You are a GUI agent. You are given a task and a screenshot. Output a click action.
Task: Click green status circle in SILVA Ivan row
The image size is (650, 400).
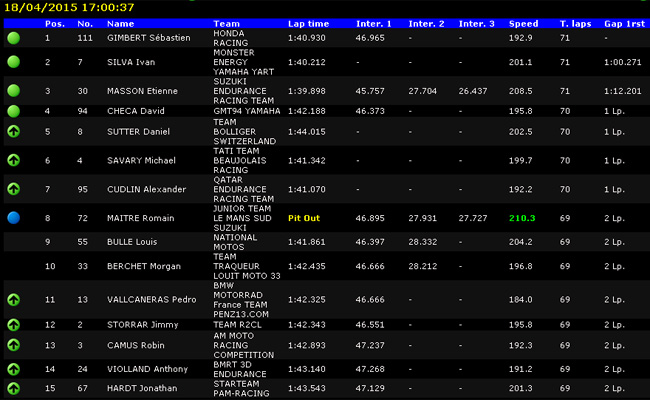click(14, 62)
